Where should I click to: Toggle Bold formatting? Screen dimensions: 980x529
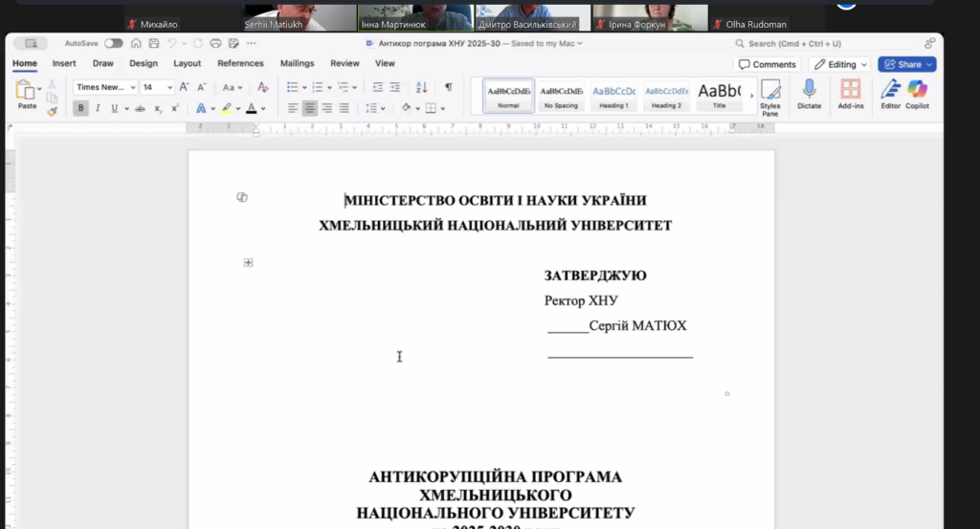point(80,108)
